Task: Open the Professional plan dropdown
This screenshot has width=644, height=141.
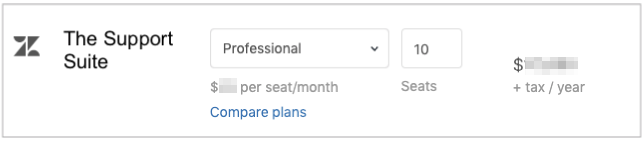Action: 299,49
